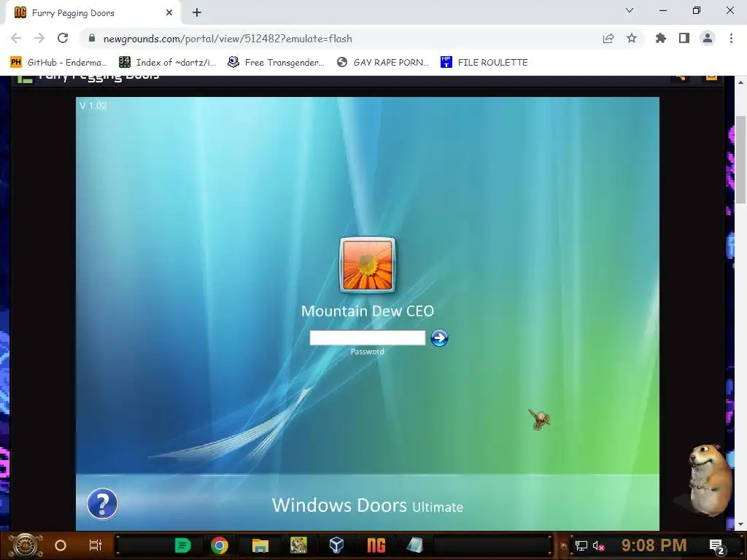
Task: Click the V 1.02 version label
Action: click(x=93, y=105)
